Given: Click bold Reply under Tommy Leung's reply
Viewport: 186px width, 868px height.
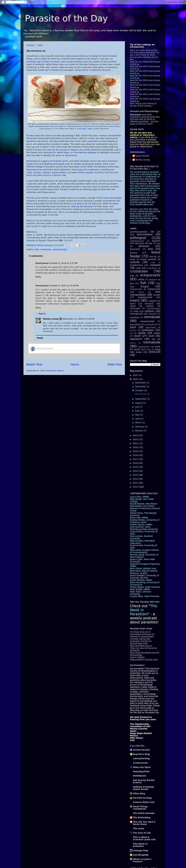Looking at the screenshot, I should (40, 338).
